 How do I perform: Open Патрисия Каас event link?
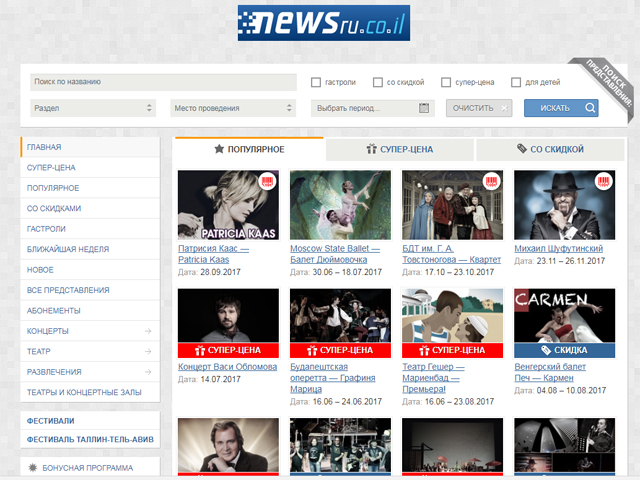coord(213,254)
